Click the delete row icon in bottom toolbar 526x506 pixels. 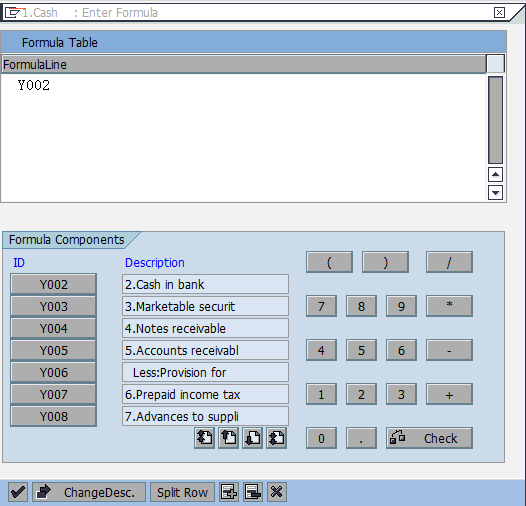(253, 492)
